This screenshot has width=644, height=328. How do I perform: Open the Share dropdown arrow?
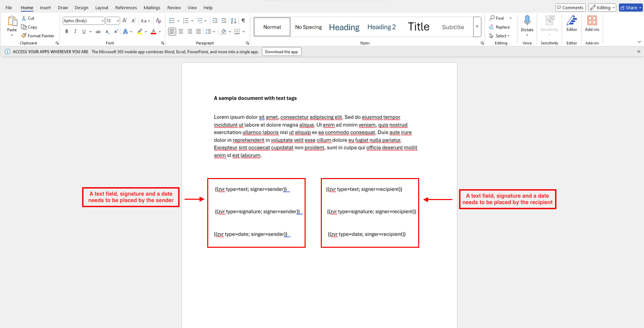click(640, 7)
